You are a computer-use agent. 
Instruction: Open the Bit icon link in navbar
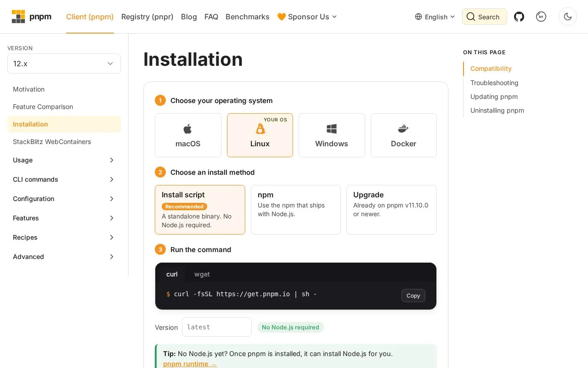pos(541,17)
